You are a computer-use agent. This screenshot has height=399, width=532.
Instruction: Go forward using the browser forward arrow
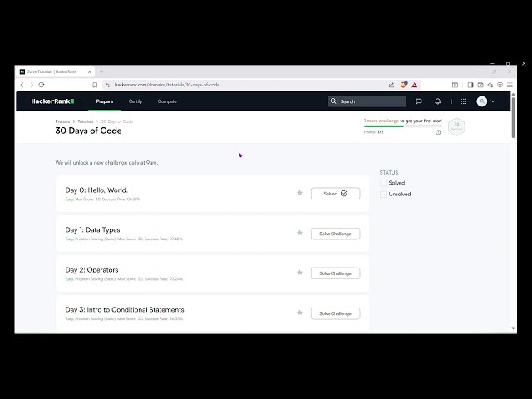(x=32, y=85)
